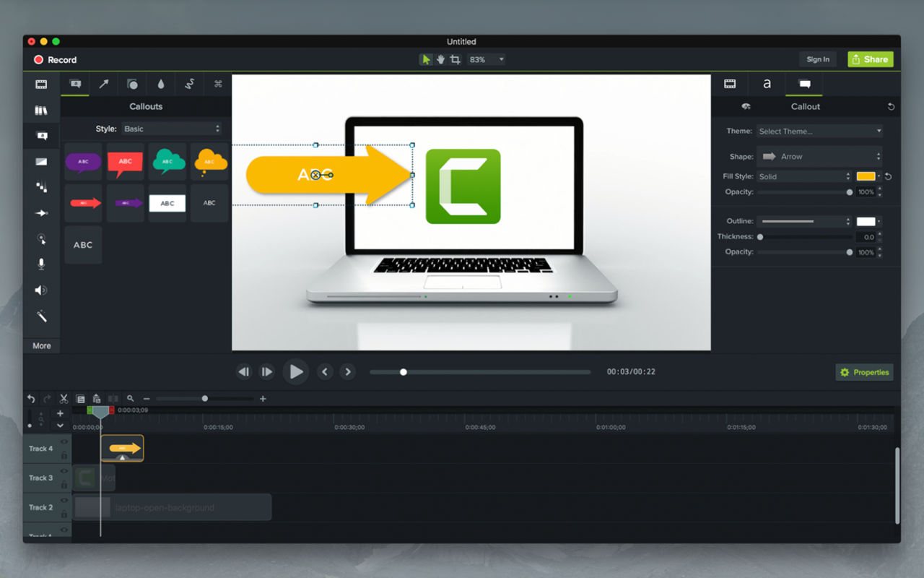Open the Audio Effects speaker panel

41,290
